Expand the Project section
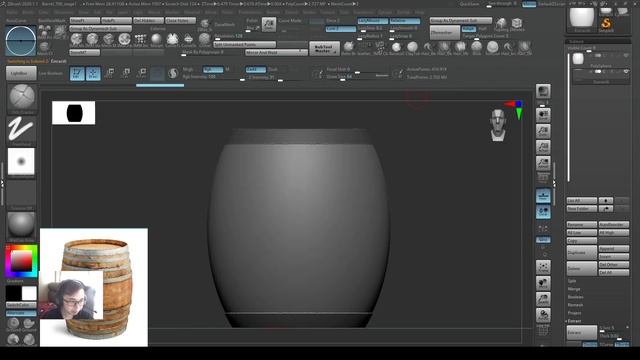 [574, 313]
